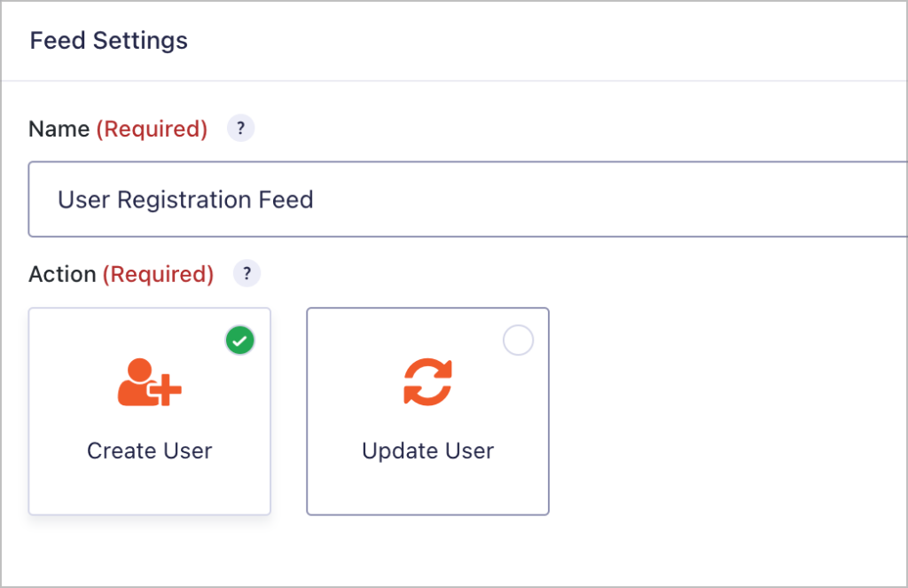The width and height of the screenshot is (908, 588).
Task: Click the help icon beside Action
Action: (x=247, y=274)
